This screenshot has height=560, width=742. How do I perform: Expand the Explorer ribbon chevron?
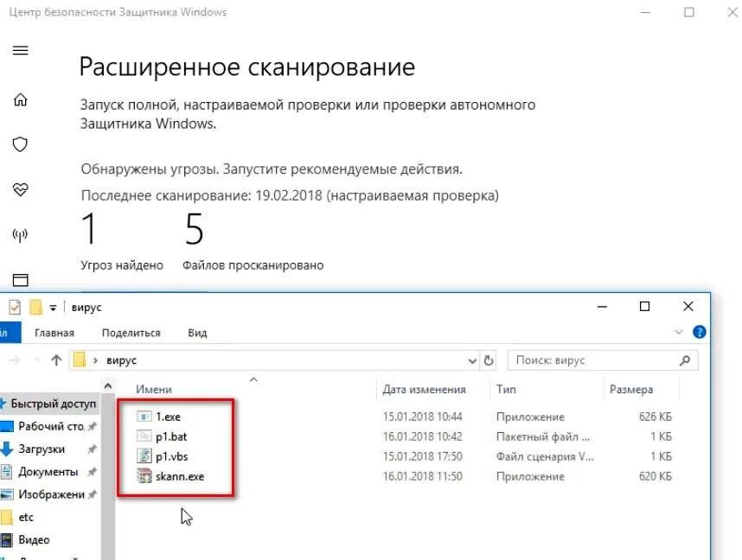678,332
